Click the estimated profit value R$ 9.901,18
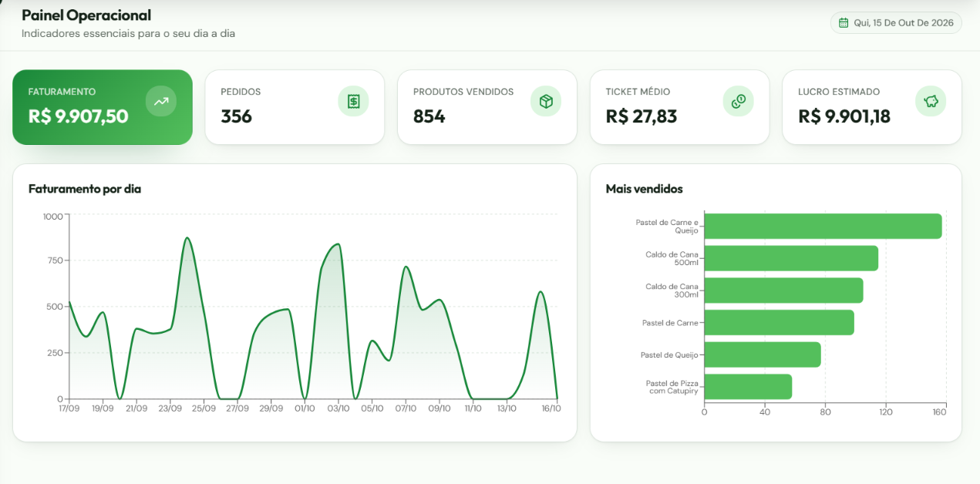The width and height of the screenshot is (980, 484). tap(844, 116)
